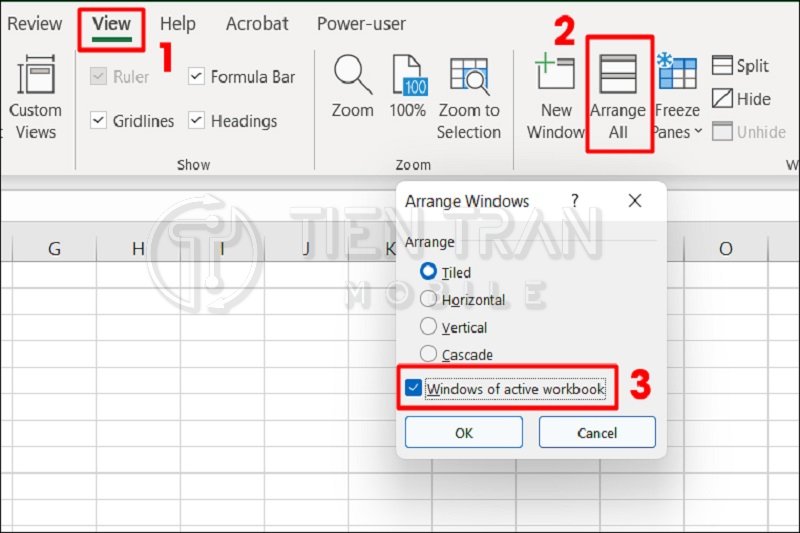Expand the Freeze Panes dropdown arrow
This screenshot has height=533, width=800.
pyautogui.click(x=698, y=132)
